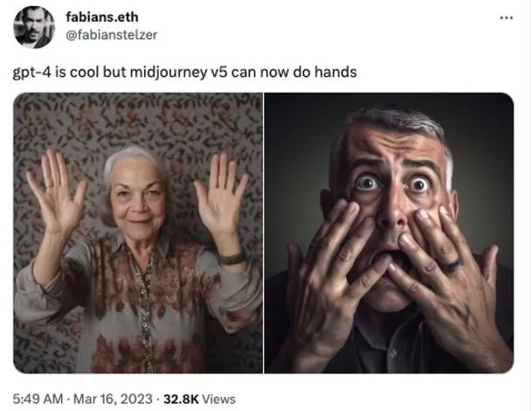Open the @fabianstelzer handle link
Viewport: 532px width, 411px height.
[x=112, y=34]
